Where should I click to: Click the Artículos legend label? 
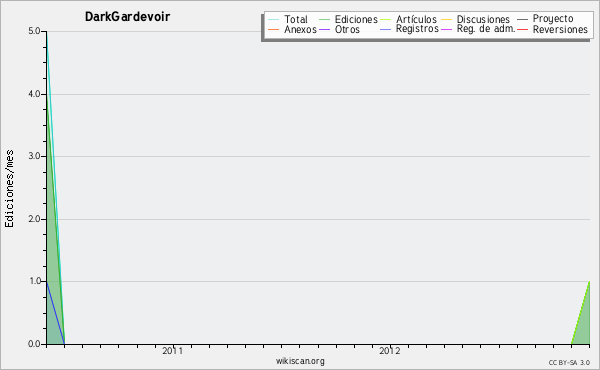416,19
